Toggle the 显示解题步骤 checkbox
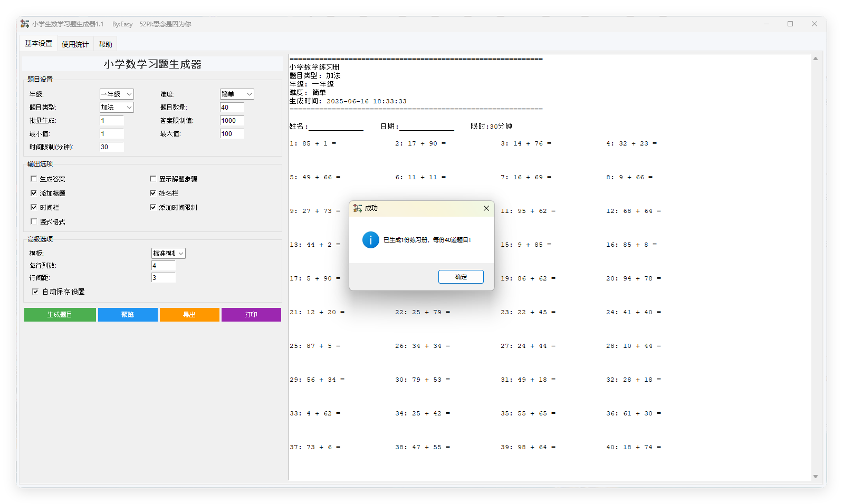 153,179
